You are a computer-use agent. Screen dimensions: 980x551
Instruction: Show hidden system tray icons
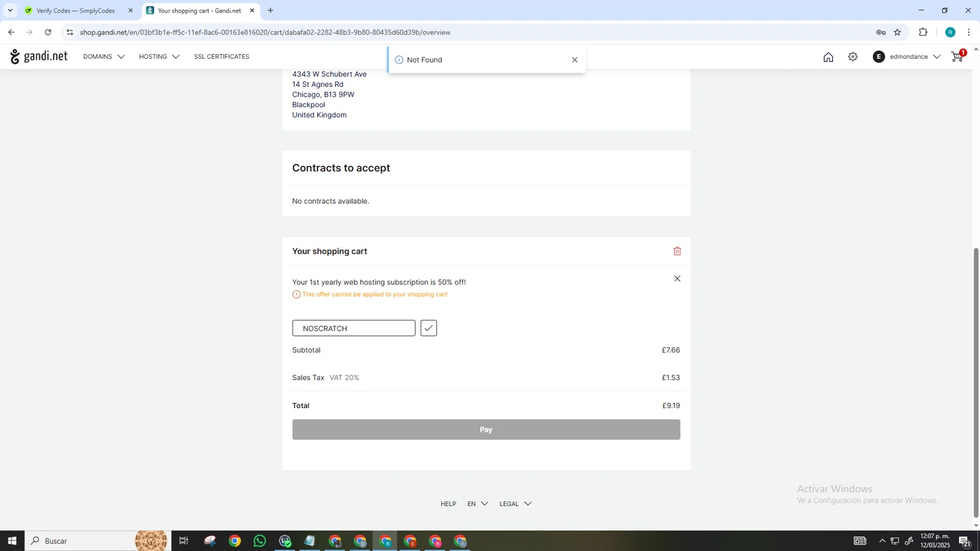point(882,541)
